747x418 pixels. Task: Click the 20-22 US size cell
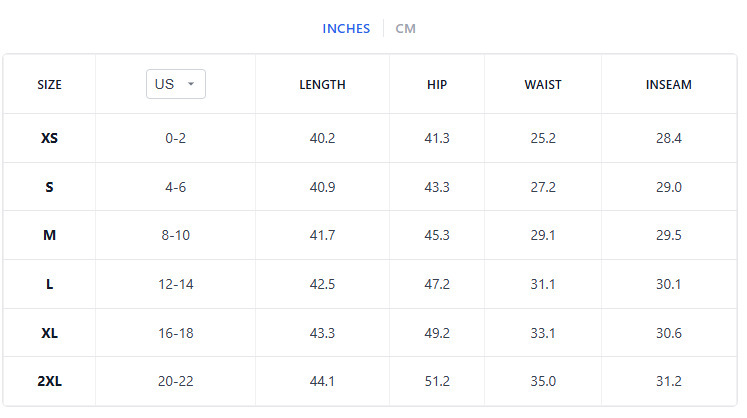(175, 381)
